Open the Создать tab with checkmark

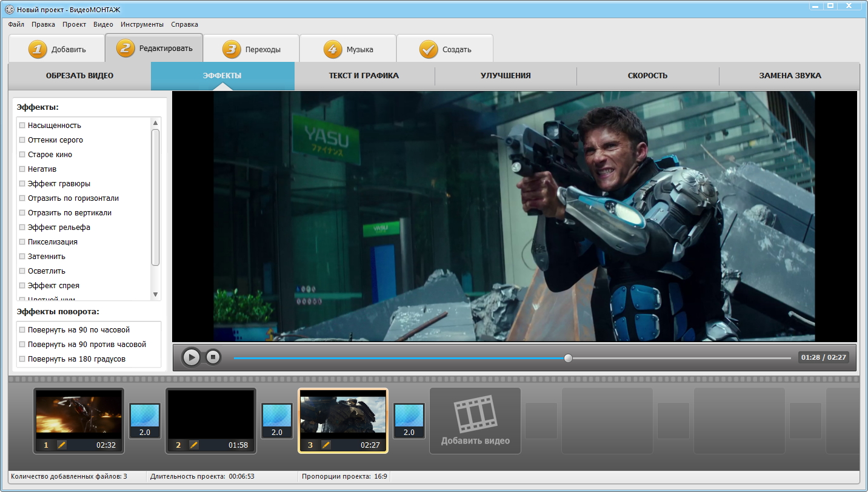tap(445, 49)
